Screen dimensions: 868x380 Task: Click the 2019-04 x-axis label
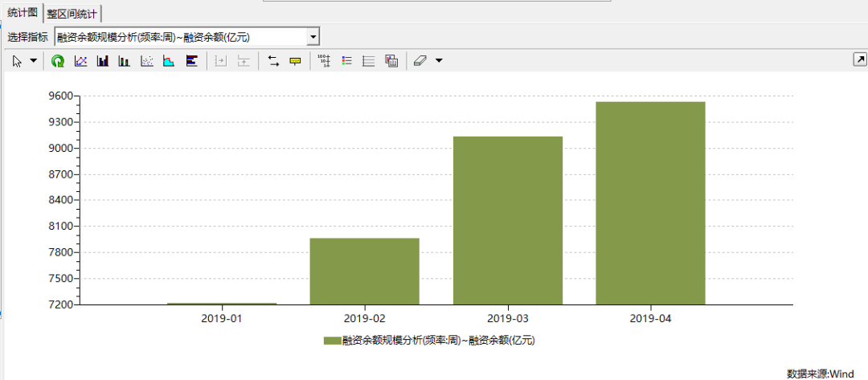coord(650,319)
